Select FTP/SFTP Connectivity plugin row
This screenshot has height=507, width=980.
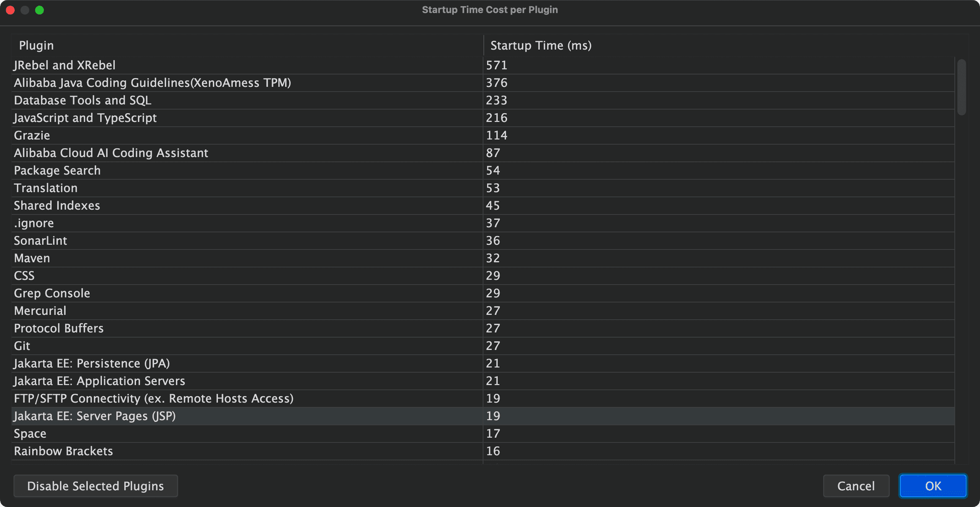pos(483,398)
